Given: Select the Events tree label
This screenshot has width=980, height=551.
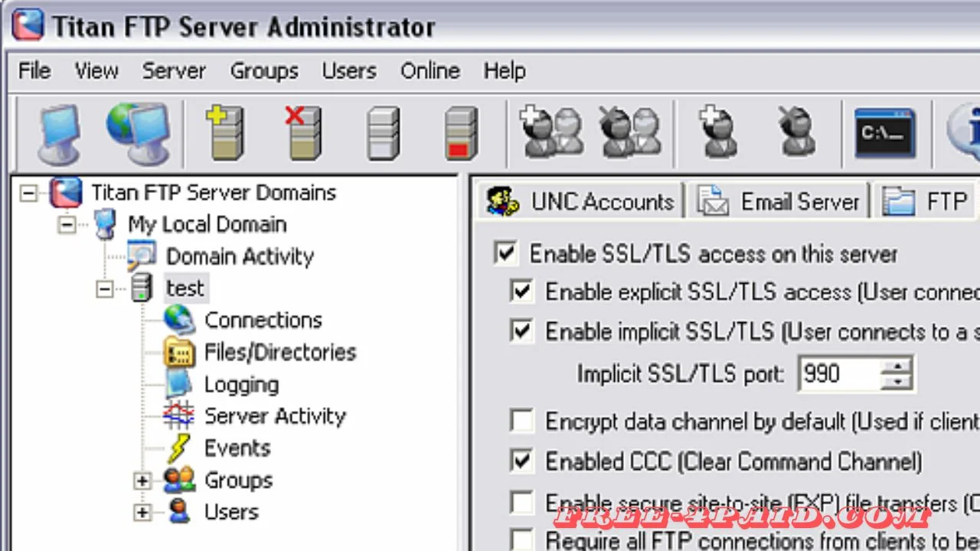Looking at the screenshot, I should coord(237,448).
